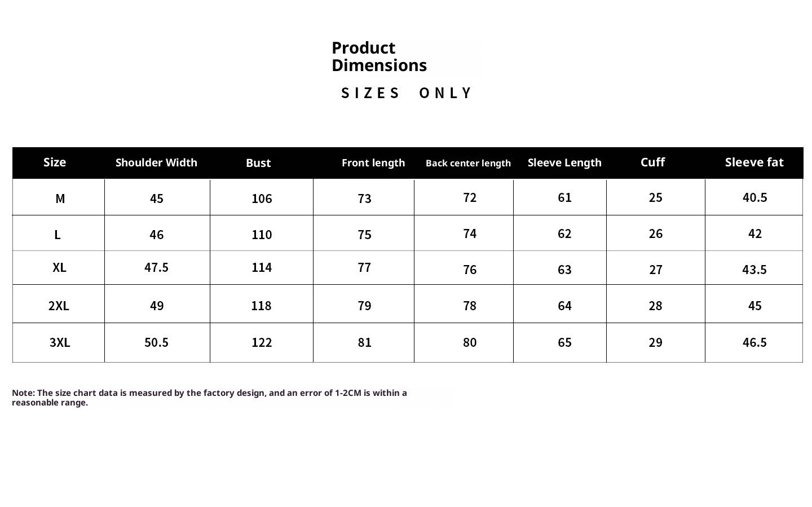This screenshot has width=812, height=507.
Task: Click the Front length column header
Action: click(x=373, y=163)
